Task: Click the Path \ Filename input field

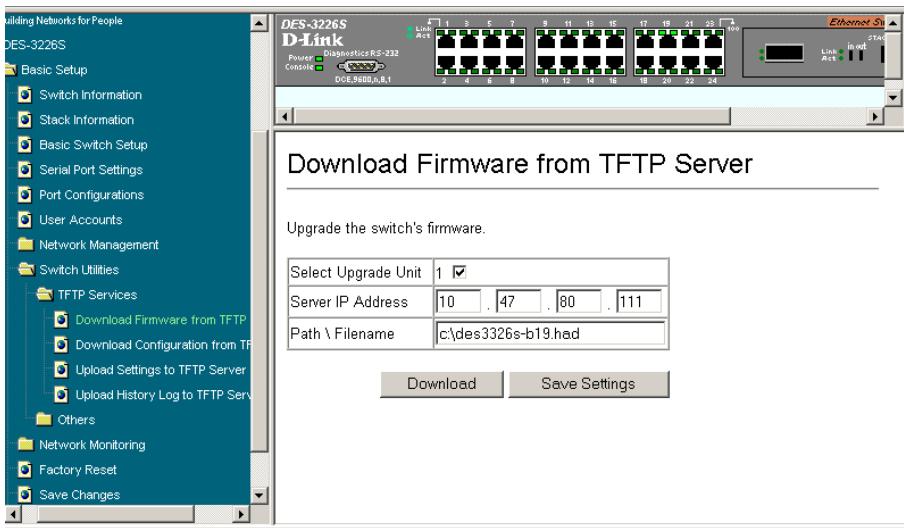Action: point(551,333)
